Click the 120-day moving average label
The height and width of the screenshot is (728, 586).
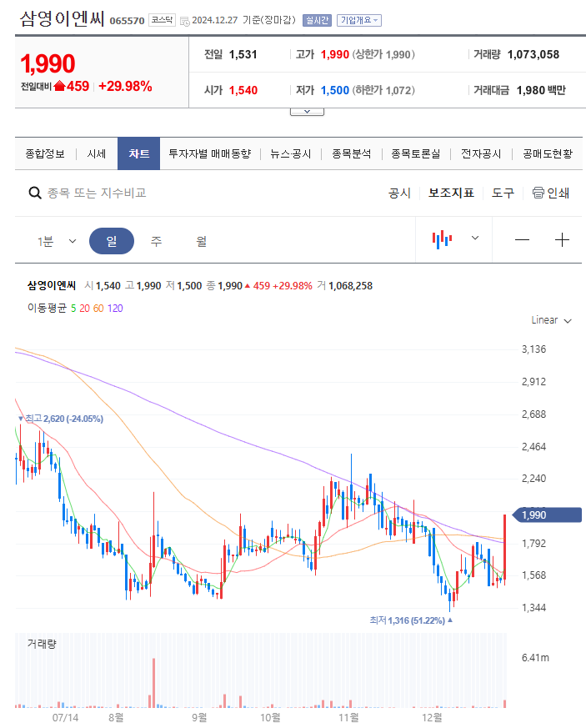[x=115, y=309]
